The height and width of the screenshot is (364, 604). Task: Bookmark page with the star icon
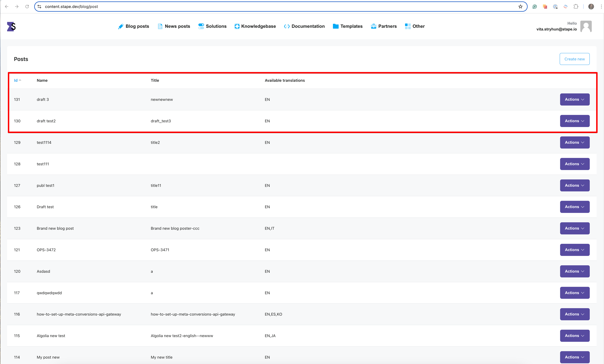[x=520, y=7]
